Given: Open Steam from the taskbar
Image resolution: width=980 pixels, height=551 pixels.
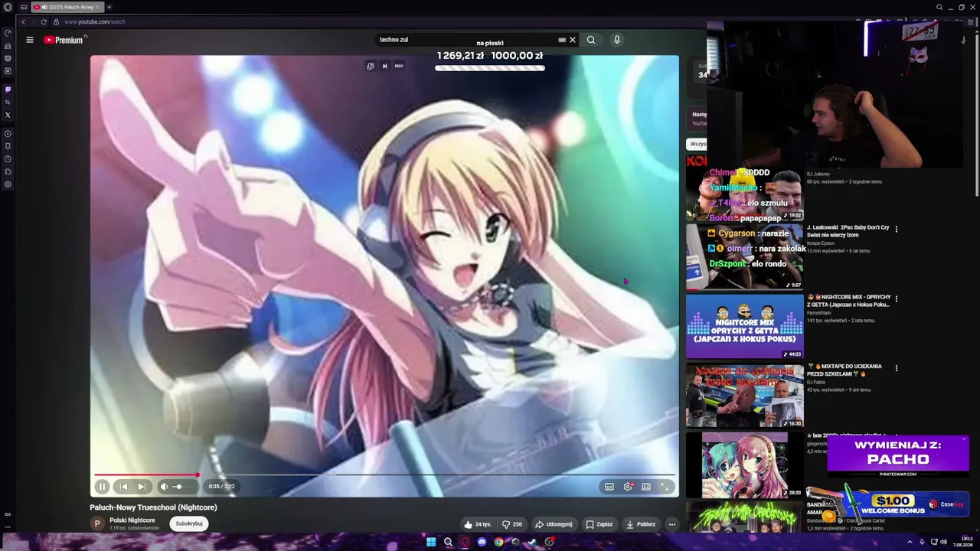Looking at the screenshot, I should [x=532, y=542].
